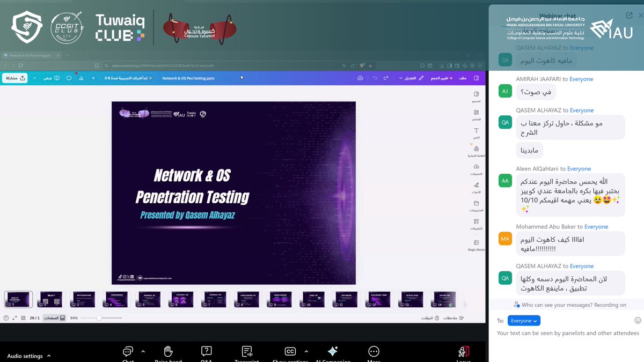Click 'Presented by Qasem Alhayaz' text on slide

pos(188,215)
